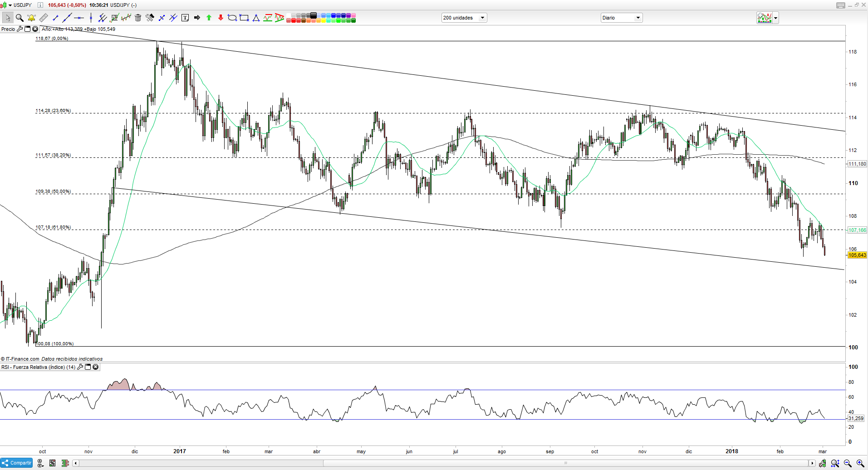This screenshot has height=470, width=868.
Task: Pick the black color swatch
Action: 314,15
